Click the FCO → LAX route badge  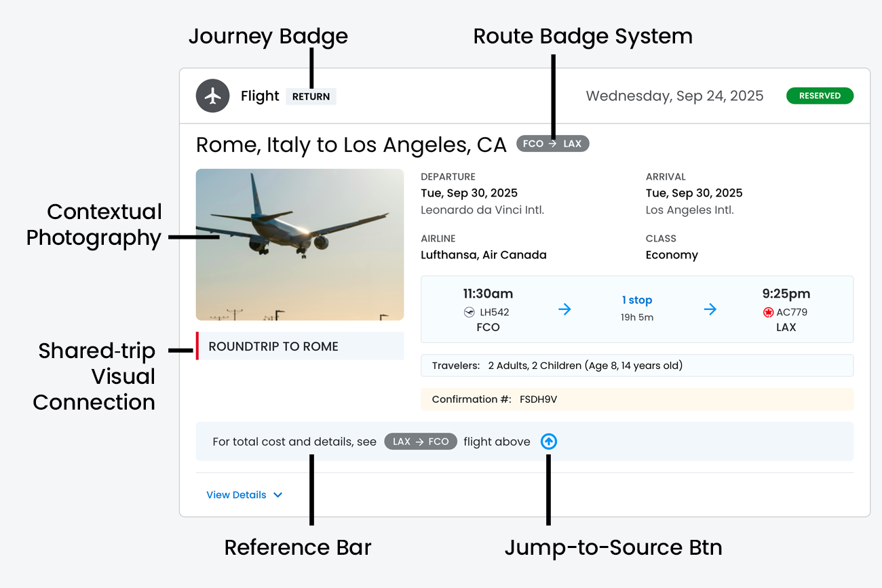(x=552, y=144)
